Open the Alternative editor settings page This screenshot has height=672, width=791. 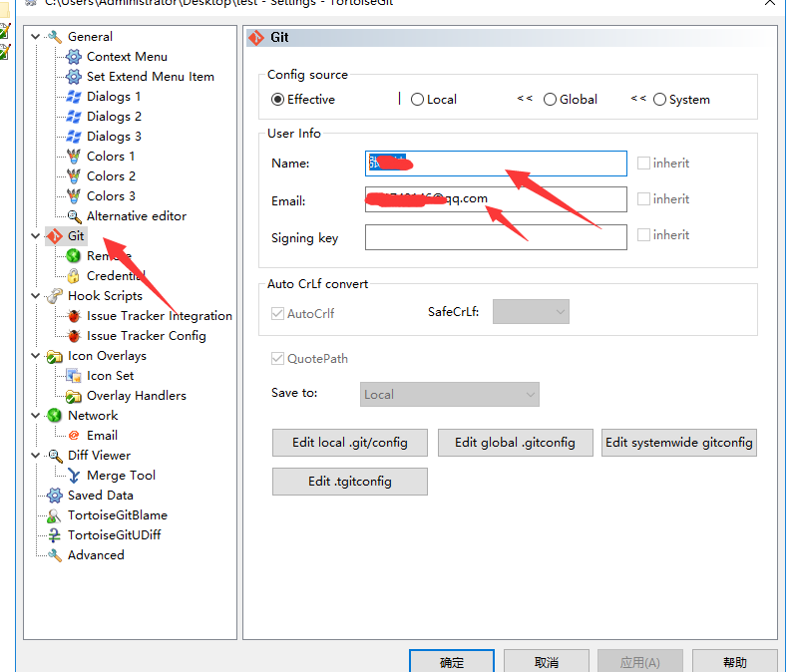(137, 216)
